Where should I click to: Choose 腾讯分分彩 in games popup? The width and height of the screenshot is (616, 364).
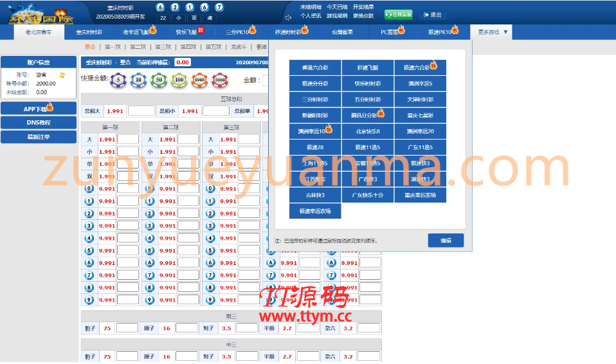368,115
